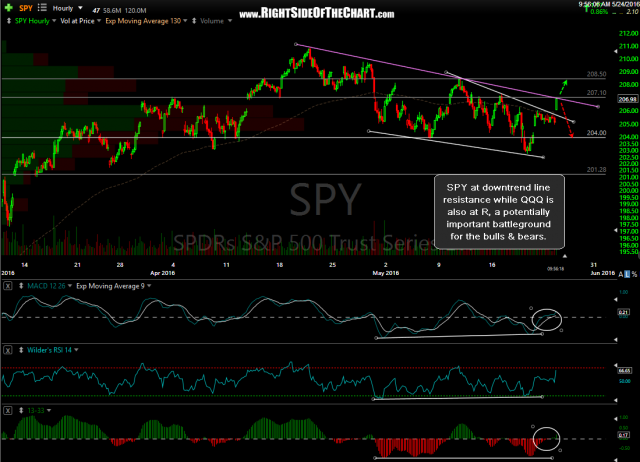Click the orange SPY ticker symbol
Viewport: 640px width, 462px height.
click(x=26, y=8)
